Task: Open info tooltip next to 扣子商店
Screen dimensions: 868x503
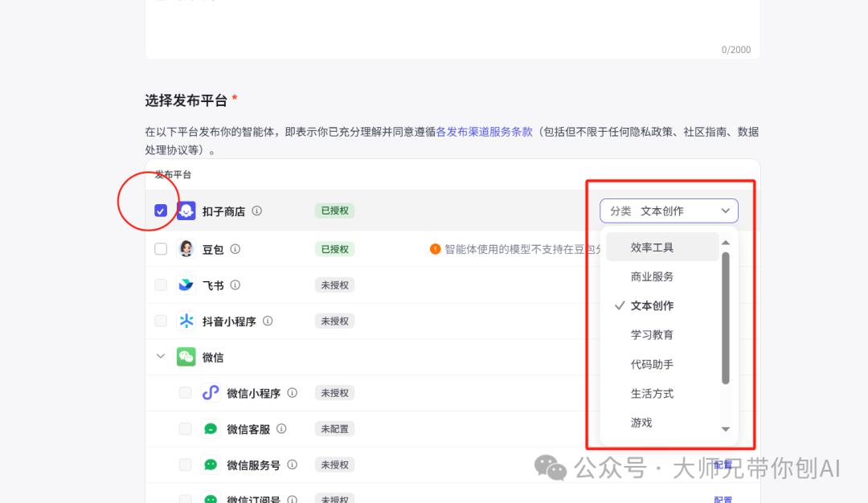Action: coord(257,211)
